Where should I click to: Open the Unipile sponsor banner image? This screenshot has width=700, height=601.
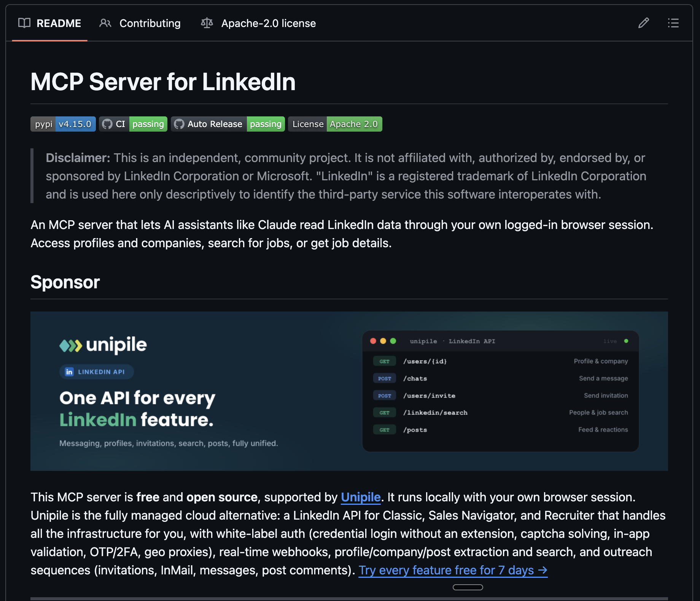point(349,391)
